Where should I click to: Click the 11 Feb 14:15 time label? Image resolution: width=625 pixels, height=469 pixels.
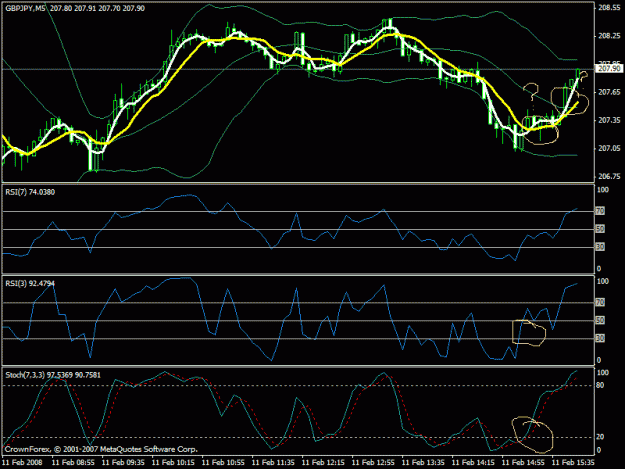(x=473, y=463)
